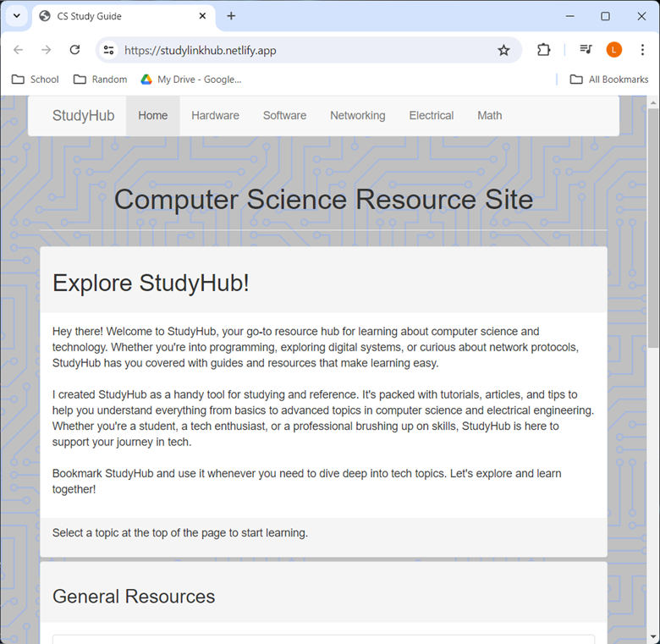The width and height of the screenshot is (660, 644).
Task: Go to the Hardware nav tab
Action: coord(215,116)
